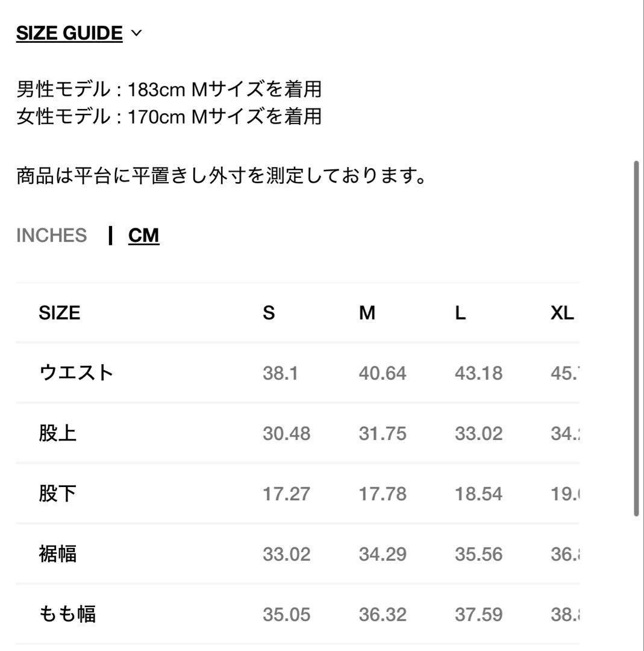Click the 35.56 hem width value for L
The width and height of the screenshot is (644, 651).
tap(478, 554)
